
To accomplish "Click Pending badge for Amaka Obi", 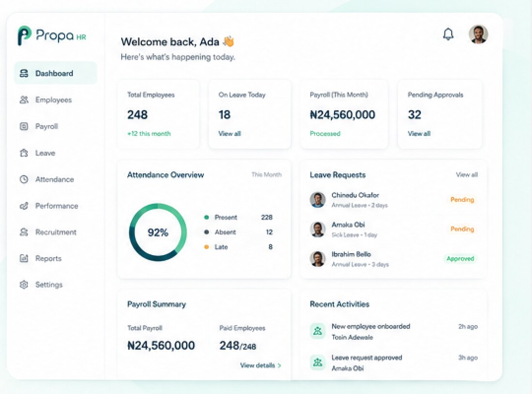I will point(462,229).
